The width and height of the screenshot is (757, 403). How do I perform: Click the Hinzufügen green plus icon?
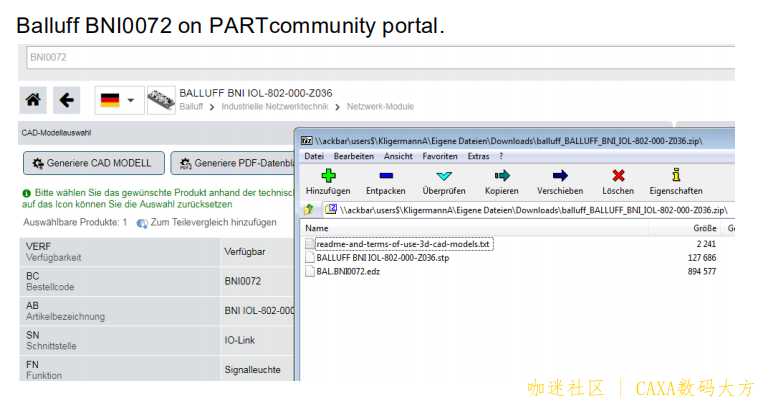[328, 176]
